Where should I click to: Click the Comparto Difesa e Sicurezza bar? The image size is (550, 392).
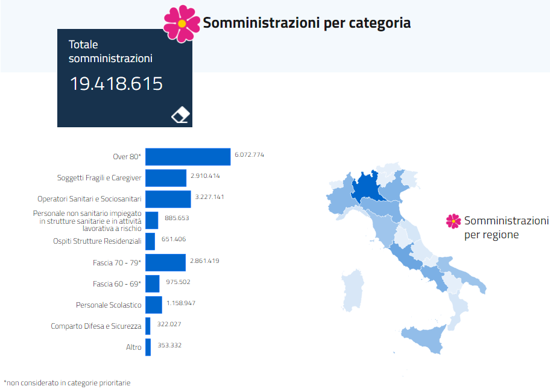point(148,326)
